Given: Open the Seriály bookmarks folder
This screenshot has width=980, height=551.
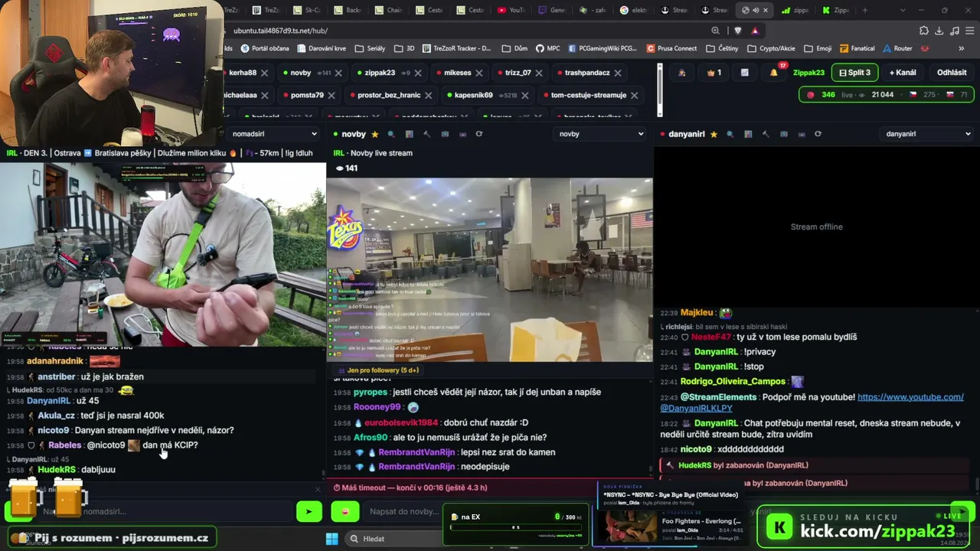Looking at the screenshot, I should tap(370, 48).
